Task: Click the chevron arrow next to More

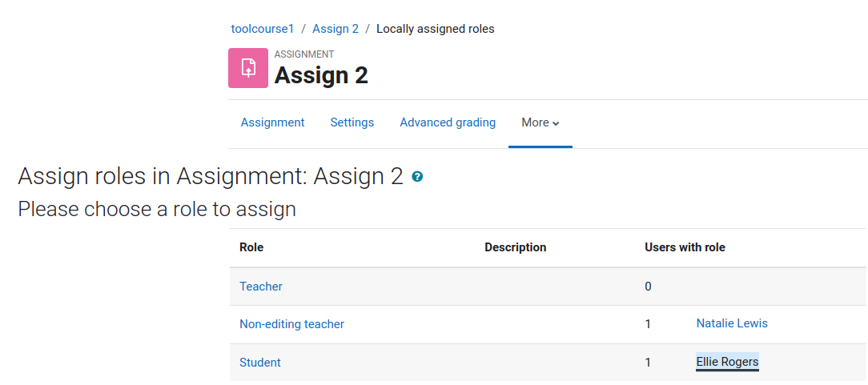Action: pyautogui.click(x=556, y=123)
